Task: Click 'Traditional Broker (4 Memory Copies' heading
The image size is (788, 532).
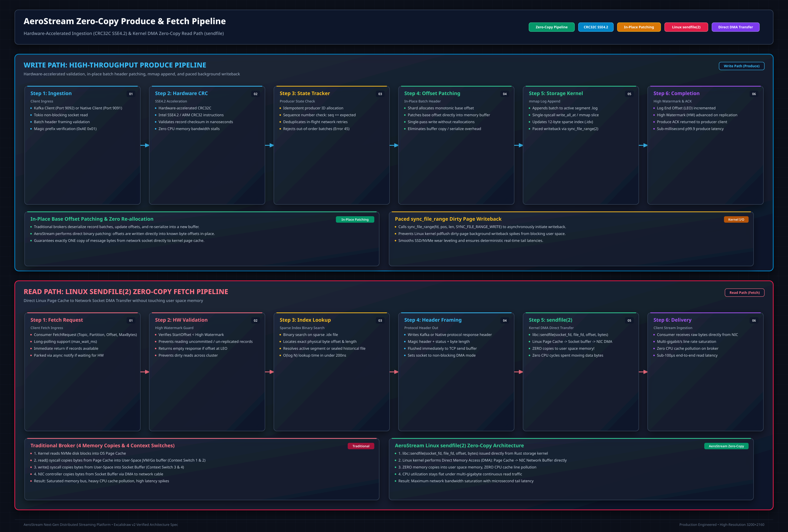Action: coord(102,446)
